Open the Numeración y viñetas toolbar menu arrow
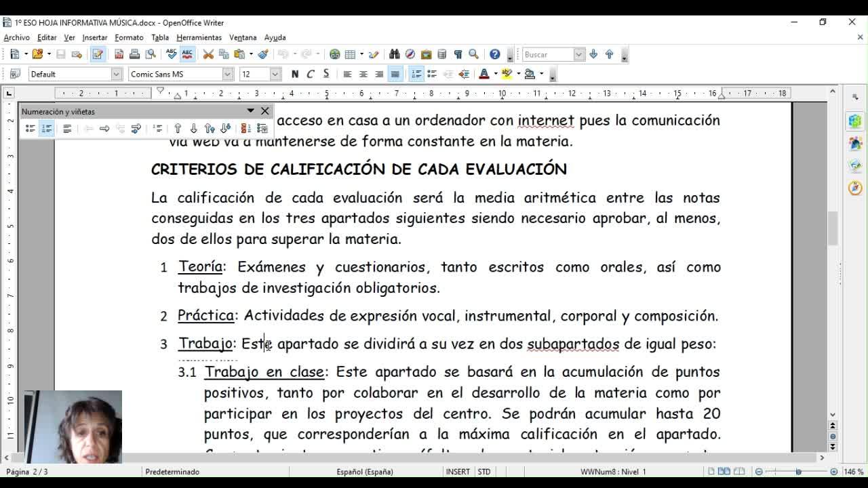Viewport: 868px width, 488px height. [250, 110]
